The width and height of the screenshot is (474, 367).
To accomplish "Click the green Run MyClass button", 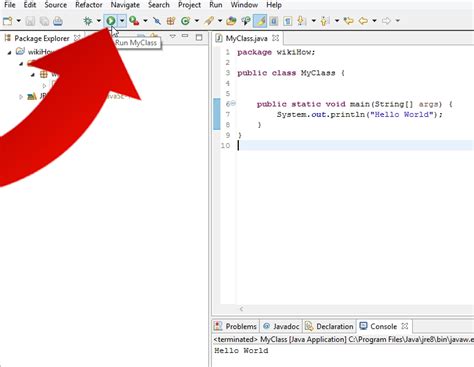I will [111, 21].
